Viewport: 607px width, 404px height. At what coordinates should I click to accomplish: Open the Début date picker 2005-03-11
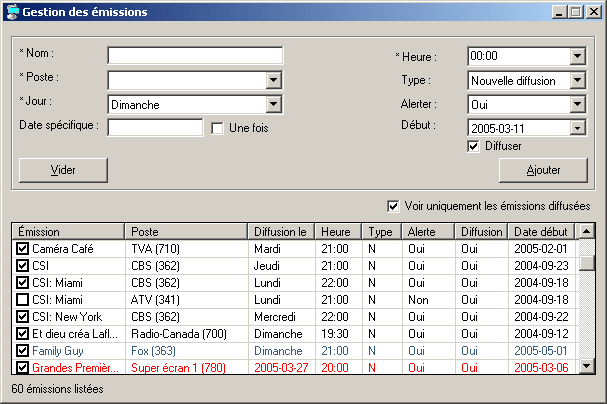coord(577,128)
